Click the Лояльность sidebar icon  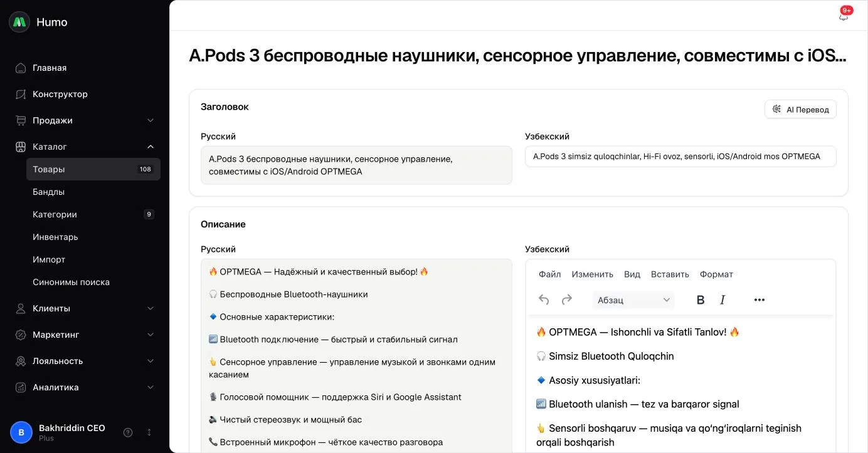[21, 361]
